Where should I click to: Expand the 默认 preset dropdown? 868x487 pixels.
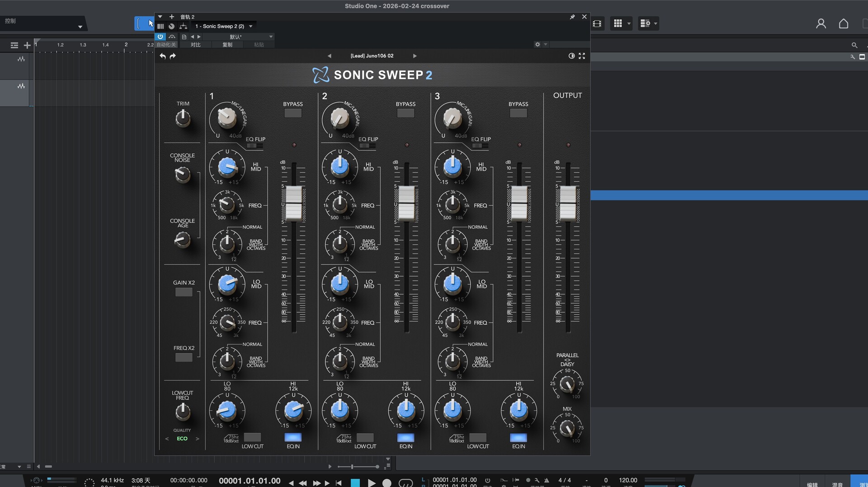click(x=271, y=37)
